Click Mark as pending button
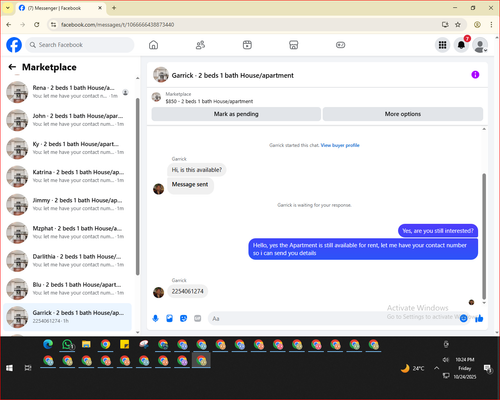The image size is (500, 400). click(x=236, y=114)
